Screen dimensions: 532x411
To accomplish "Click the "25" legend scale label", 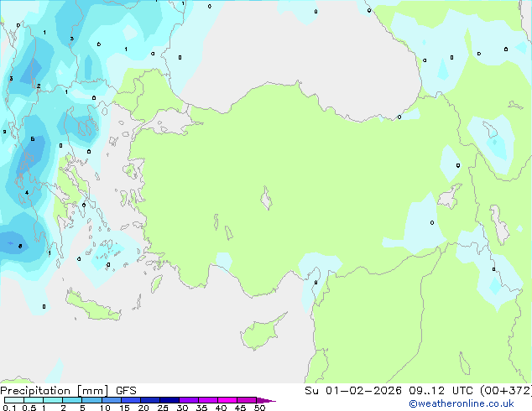I will click(x=163, y=408).
